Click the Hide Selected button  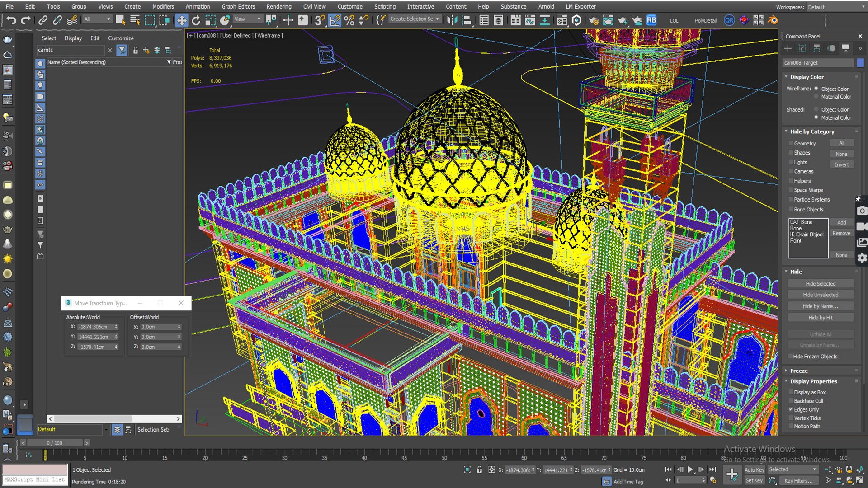(x=821, y=284)
